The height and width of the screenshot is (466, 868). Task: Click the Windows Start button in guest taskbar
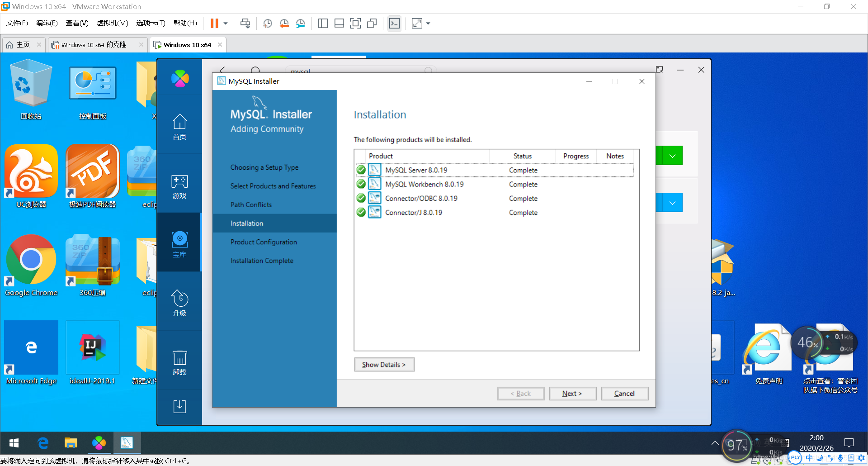coord(14,443)
